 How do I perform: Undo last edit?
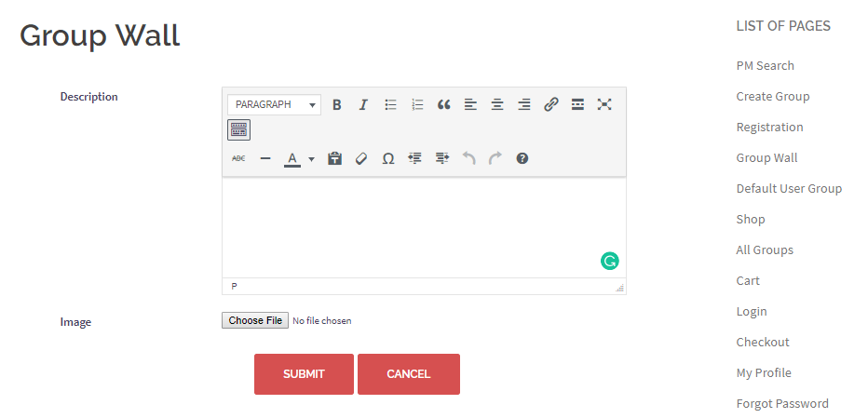tap(468, 158)
